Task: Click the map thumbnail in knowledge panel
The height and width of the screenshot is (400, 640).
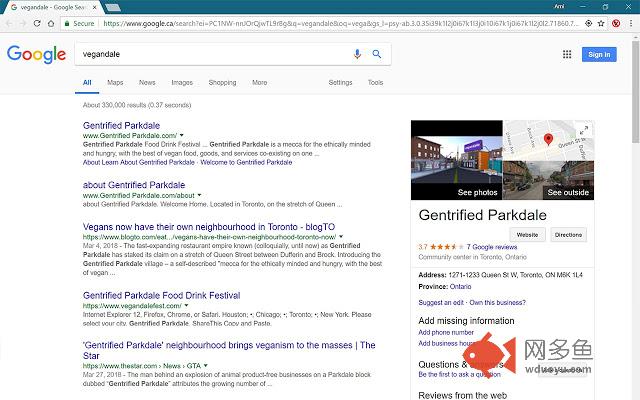Action: [x=549, y=140]
